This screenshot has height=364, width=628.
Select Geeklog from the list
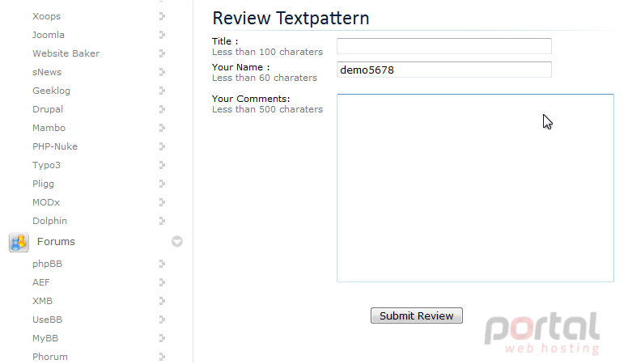tap(51, 91)
